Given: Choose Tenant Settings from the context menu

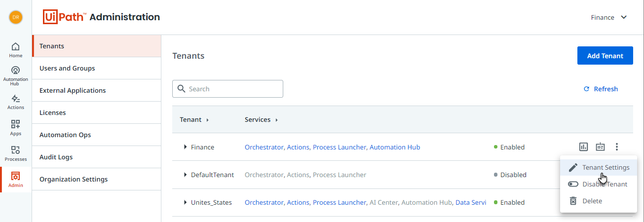Looking at the screenshot, I should coord(599,167).
